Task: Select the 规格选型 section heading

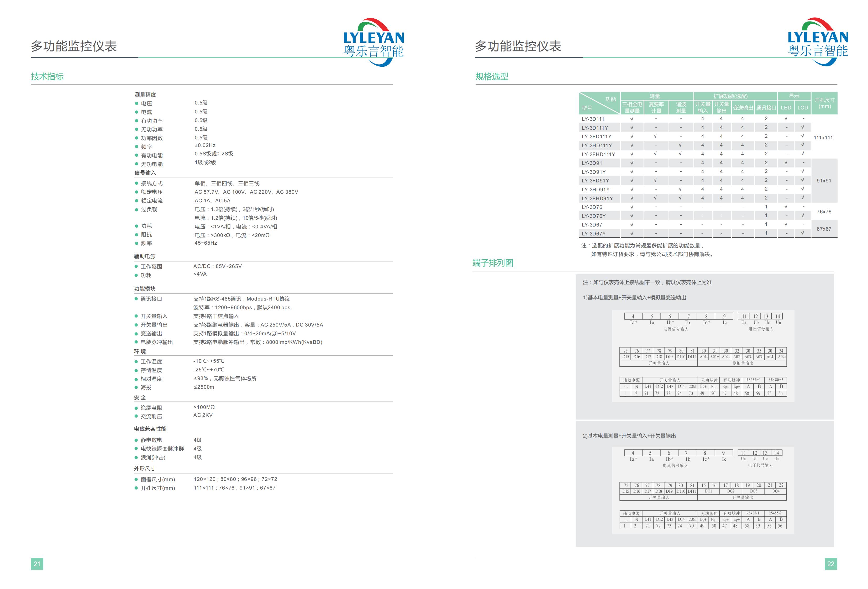Action: [492, 77]
